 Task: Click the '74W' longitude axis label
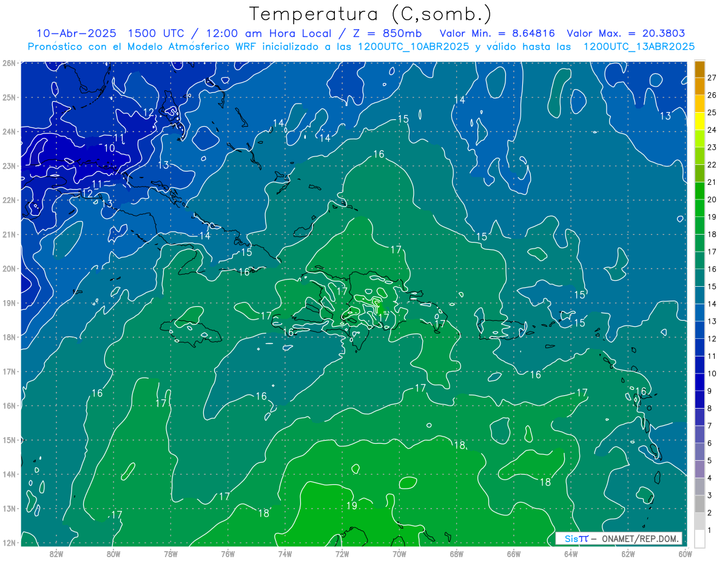285,553
